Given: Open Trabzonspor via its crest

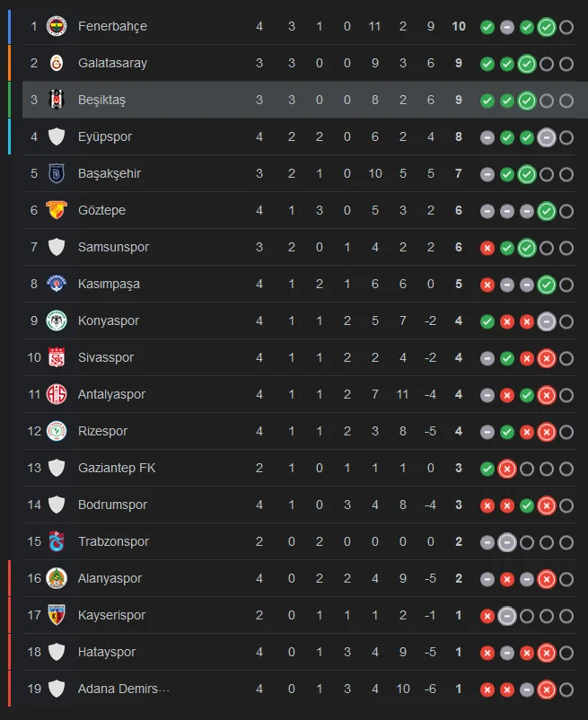Looking at the screenshot, I should click(57, 541).
